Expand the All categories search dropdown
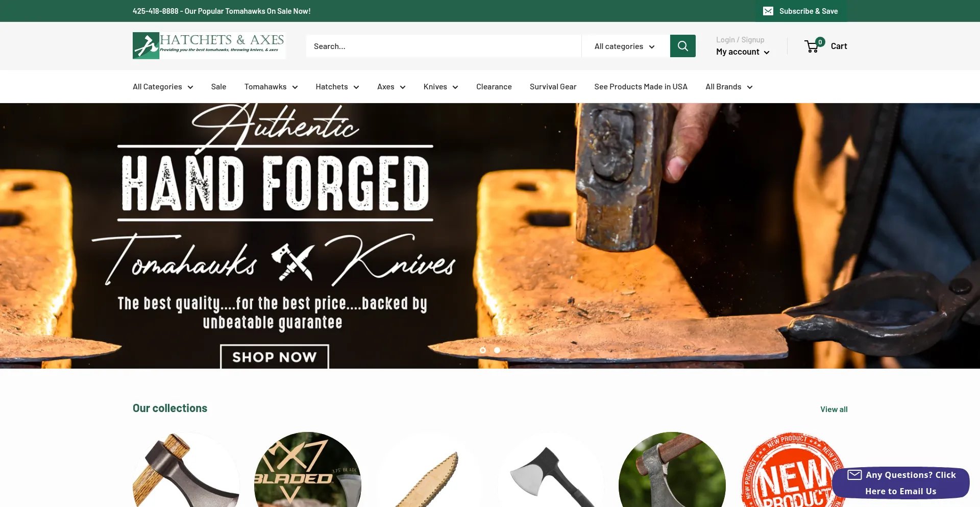This screenshot has height=507, width=980. (x=625, y=46)
